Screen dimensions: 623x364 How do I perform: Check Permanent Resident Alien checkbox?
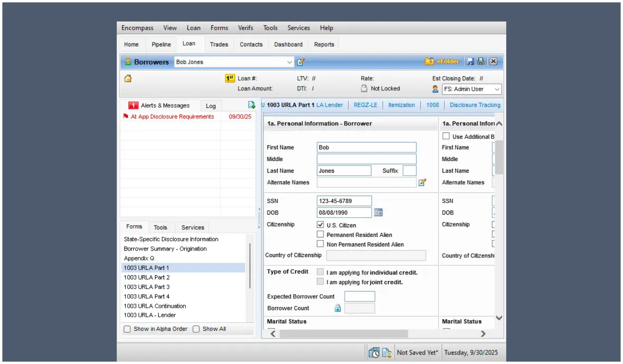coord(320,235)
